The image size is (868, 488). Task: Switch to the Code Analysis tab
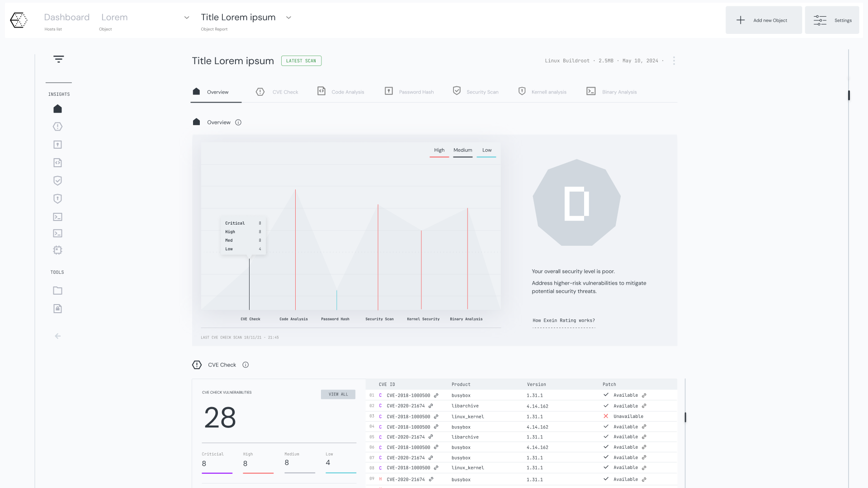tap(341, 92)
